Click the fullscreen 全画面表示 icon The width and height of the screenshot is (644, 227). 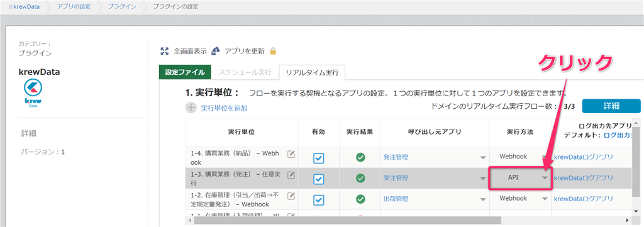165,52
